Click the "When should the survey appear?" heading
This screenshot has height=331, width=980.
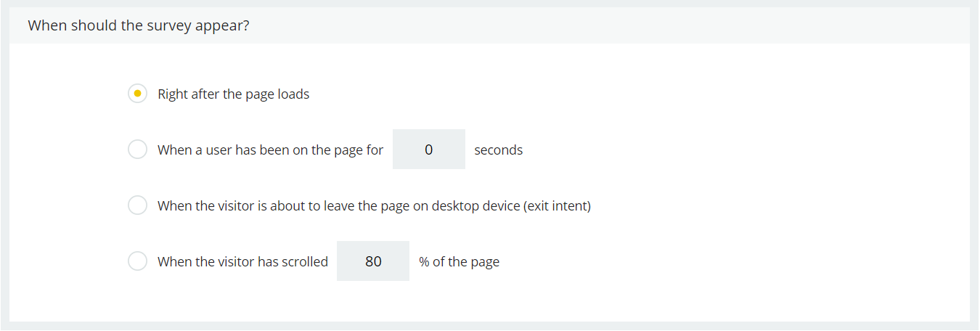pos(139,25)
